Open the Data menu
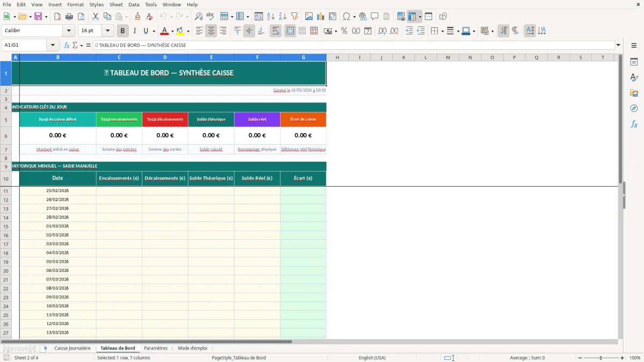This screenshot has width=644, height=362. tap(134, 4)
